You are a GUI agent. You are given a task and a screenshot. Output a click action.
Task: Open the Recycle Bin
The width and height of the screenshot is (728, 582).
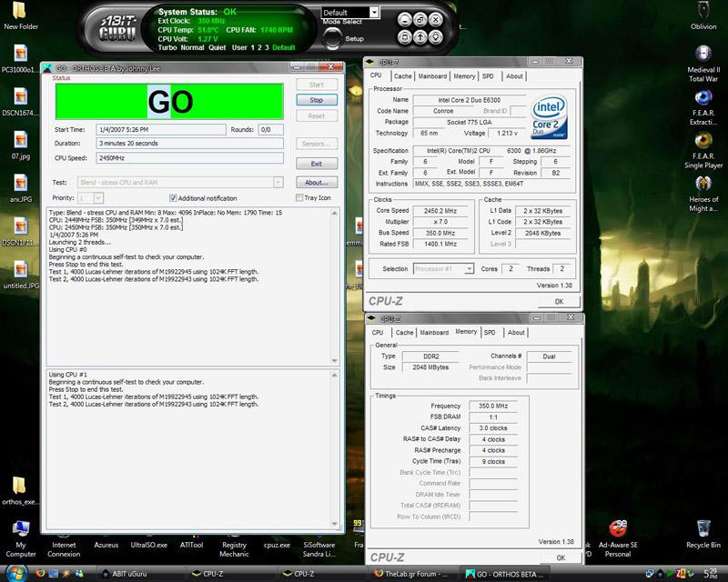703,534
